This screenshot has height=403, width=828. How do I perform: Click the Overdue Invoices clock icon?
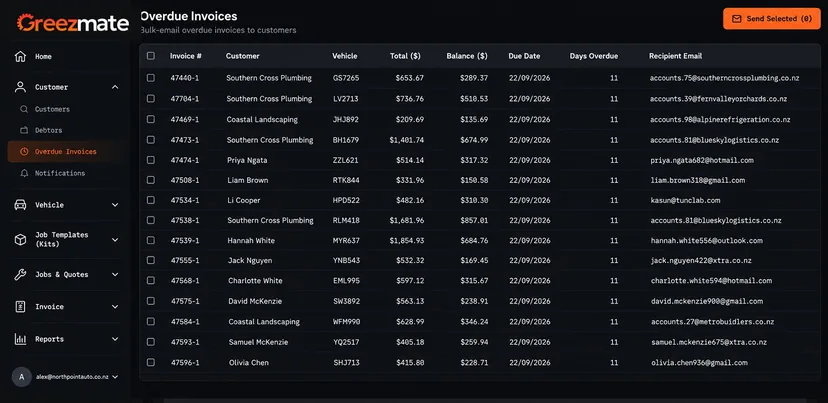click(x=24, y=152)
